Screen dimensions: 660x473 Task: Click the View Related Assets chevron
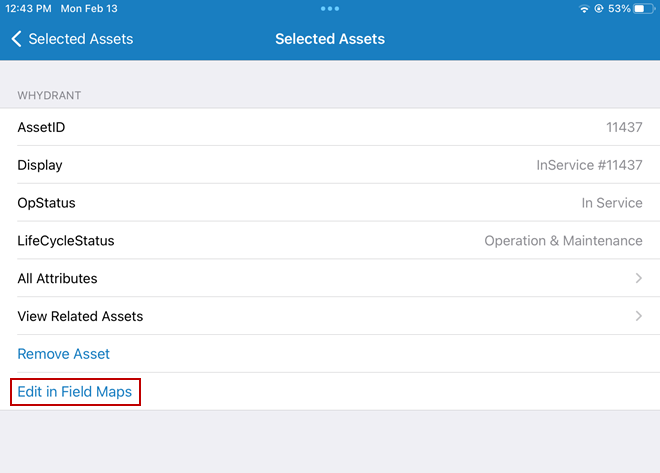(638, 316)
